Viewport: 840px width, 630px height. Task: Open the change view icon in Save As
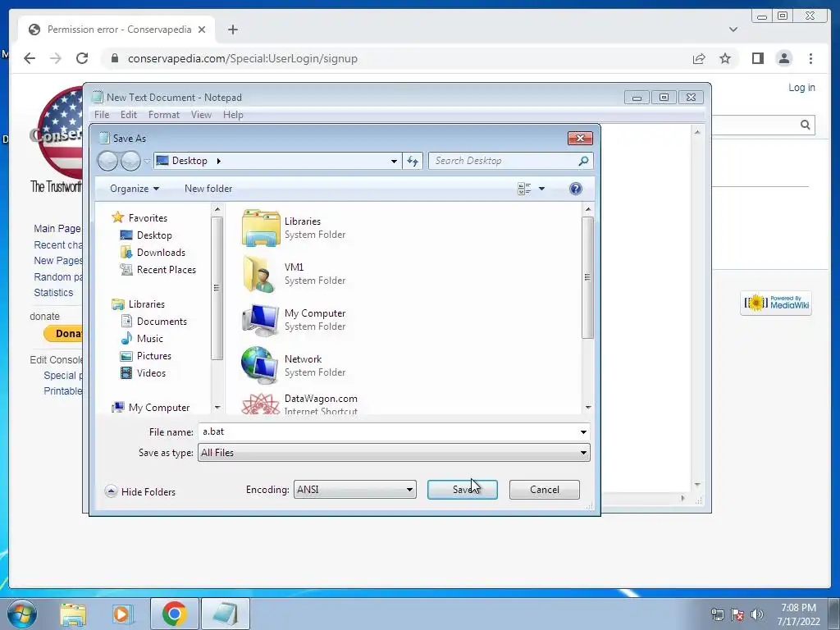pyautogui.click(x=524, y=189)
